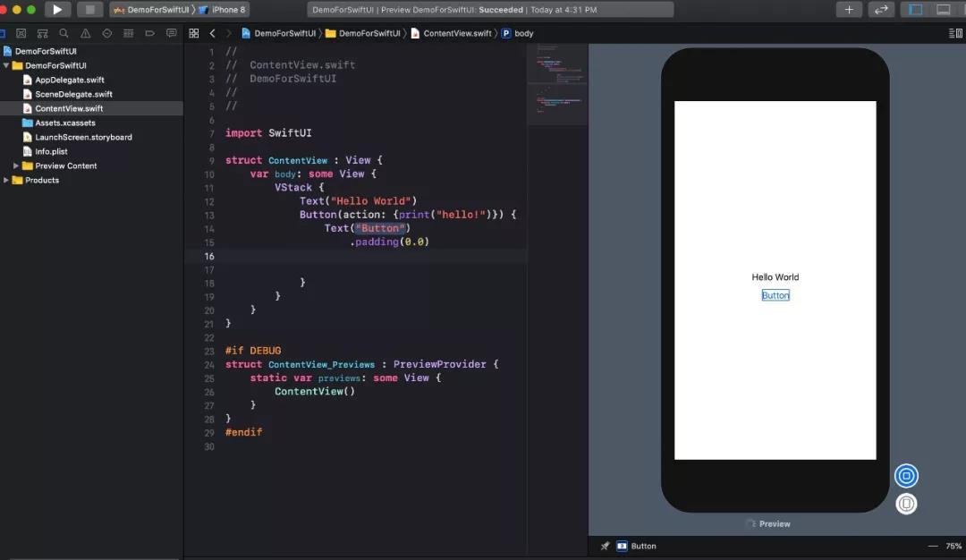Toggle the Navigator panel visibility
Image resolution: width=966 pixels, height=560 pixels.
[x=915, y=10]
